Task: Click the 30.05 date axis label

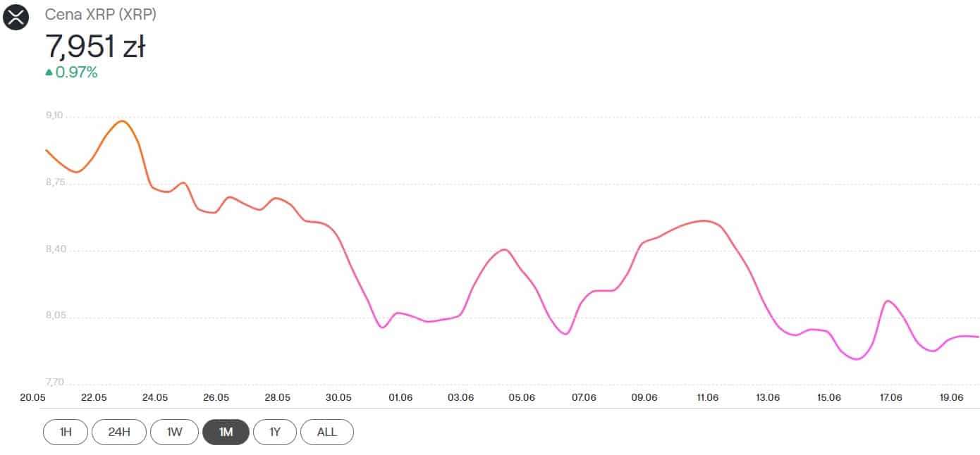Action: coord(338,397)
